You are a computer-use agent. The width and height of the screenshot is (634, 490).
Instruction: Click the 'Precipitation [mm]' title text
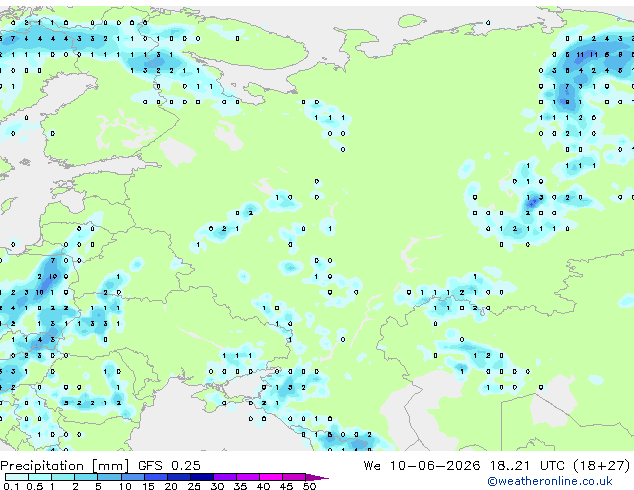coord(65,466)
